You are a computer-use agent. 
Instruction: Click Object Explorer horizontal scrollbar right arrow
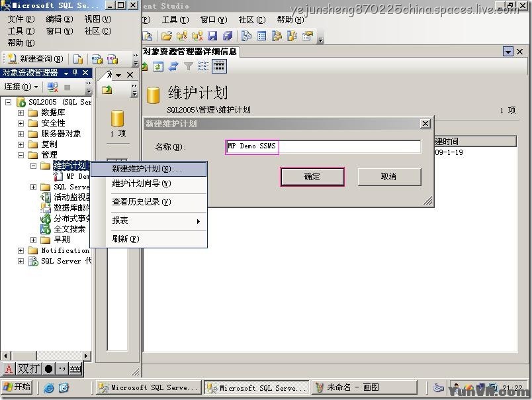[86, 356]
